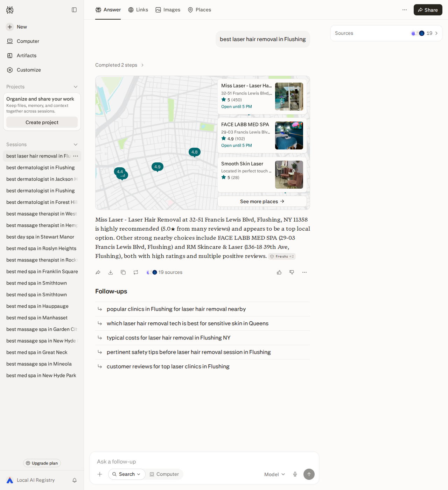This screenshot has height=490, width=448.
Task: Click the plus attach icon in the follow-up box
Action: click(x=100, y=474)
